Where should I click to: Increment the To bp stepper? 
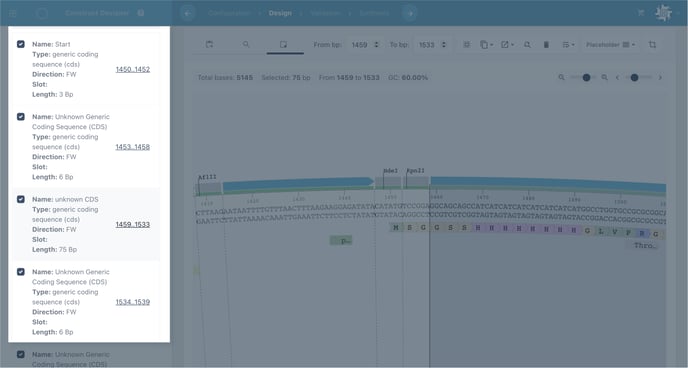(x=444, y=43)
